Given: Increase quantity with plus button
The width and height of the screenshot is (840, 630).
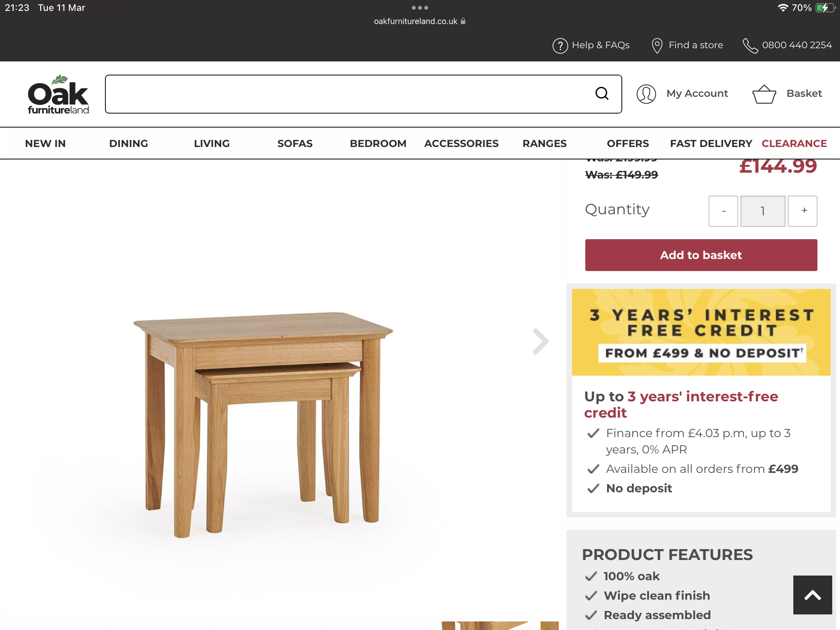Looking at the screenshot, I should click(x=803, y=211).
